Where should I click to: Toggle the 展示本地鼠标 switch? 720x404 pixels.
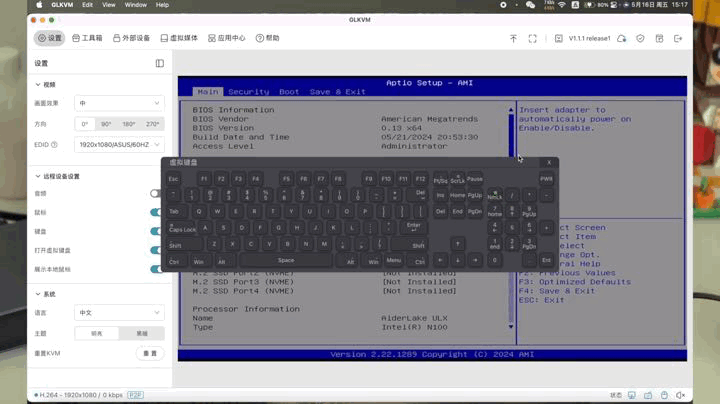(156, 269)
